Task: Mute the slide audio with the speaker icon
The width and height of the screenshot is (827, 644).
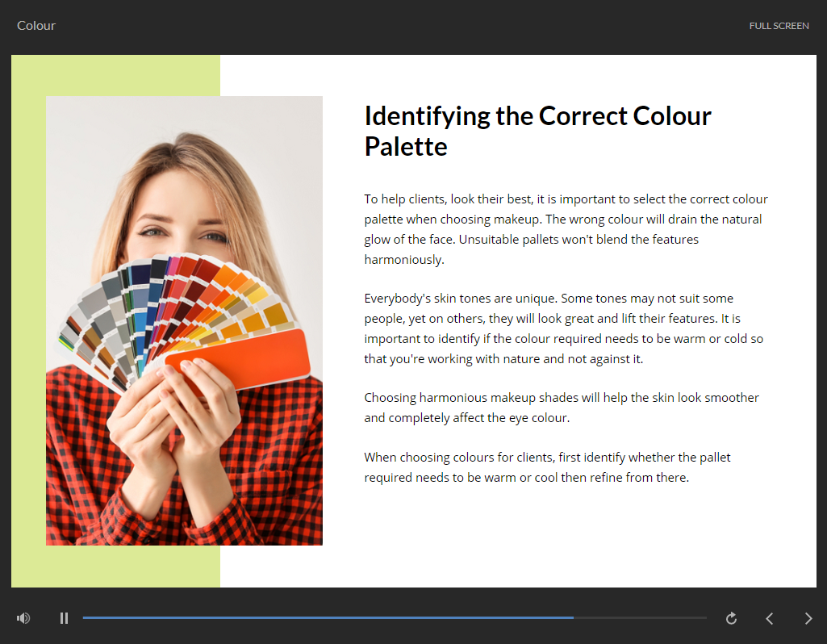Action: coord(23,618)
